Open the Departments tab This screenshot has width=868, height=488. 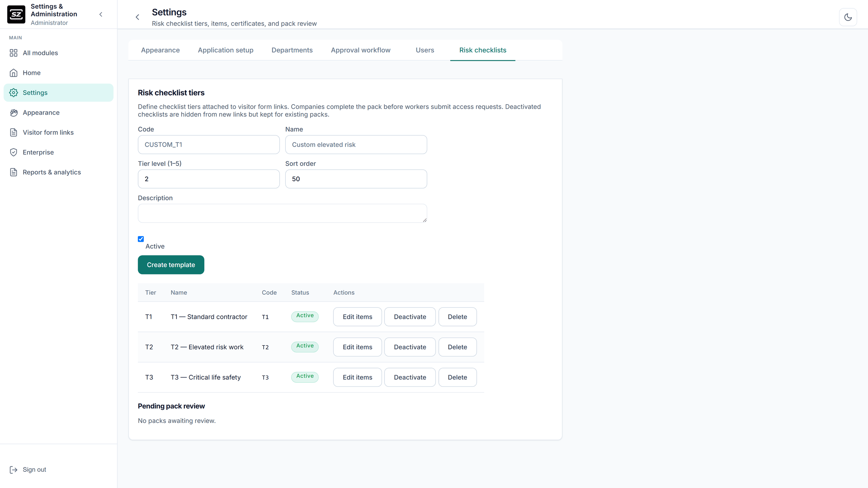292,50
